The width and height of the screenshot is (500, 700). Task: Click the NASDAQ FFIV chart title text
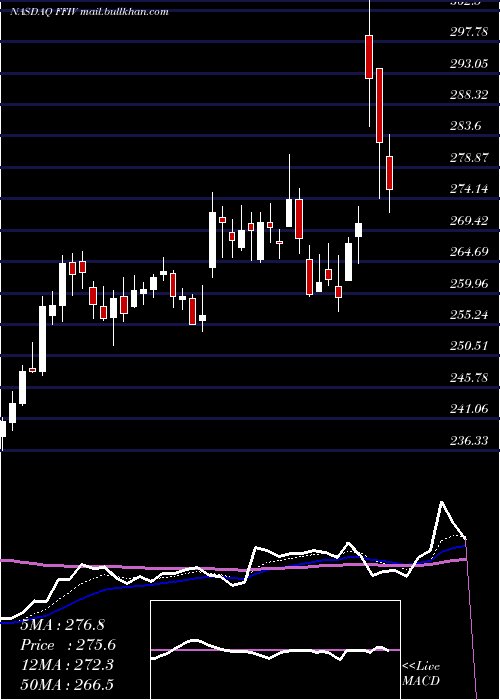click(89, 11)
